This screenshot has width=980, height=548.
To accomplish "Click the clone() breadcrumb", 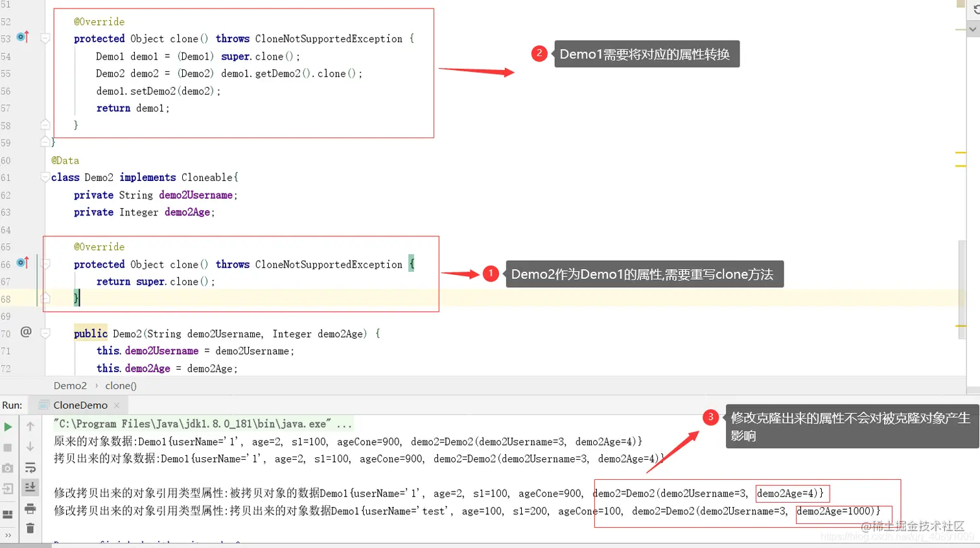I will tap(121, 386).
